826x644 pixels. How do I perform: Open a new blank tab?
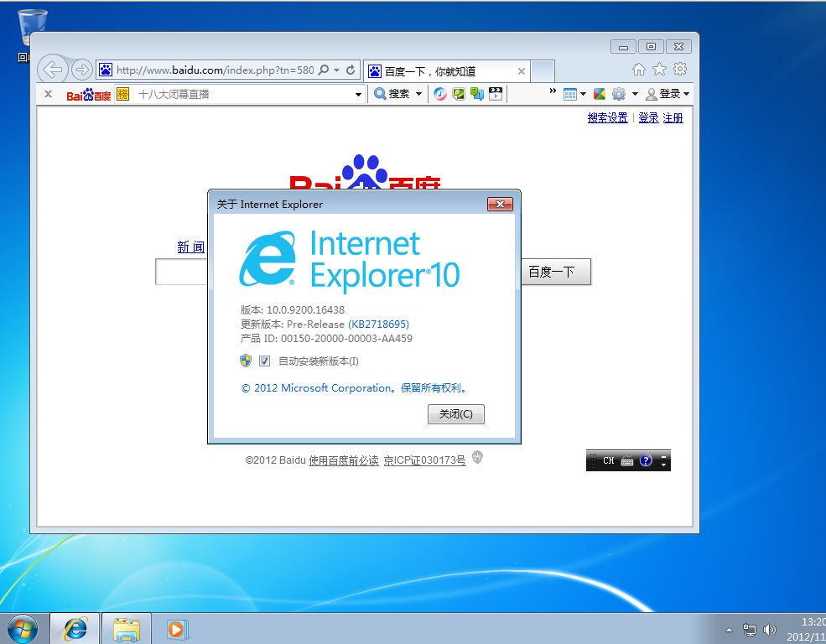click(542, 71)
